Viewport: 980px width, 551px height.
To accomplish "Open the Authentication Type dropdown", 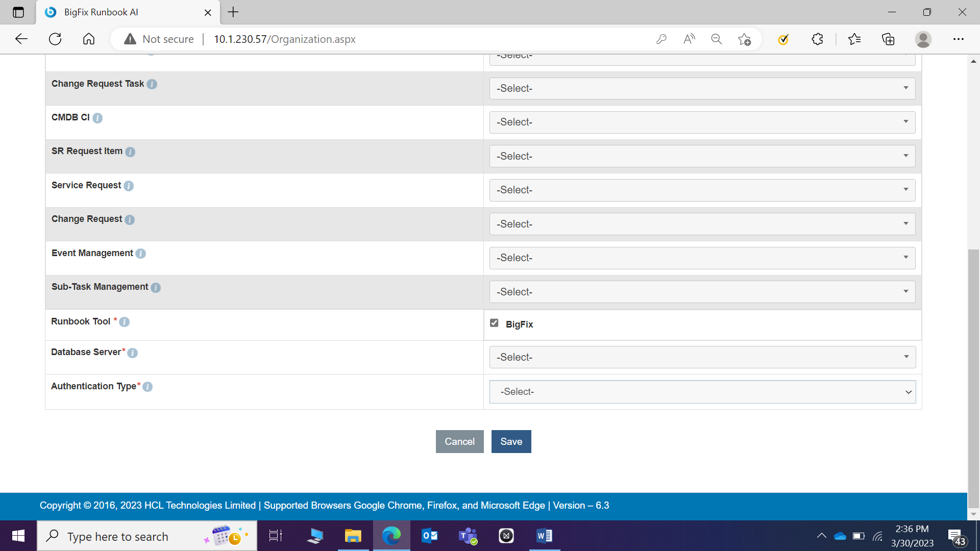I will 702,392.
